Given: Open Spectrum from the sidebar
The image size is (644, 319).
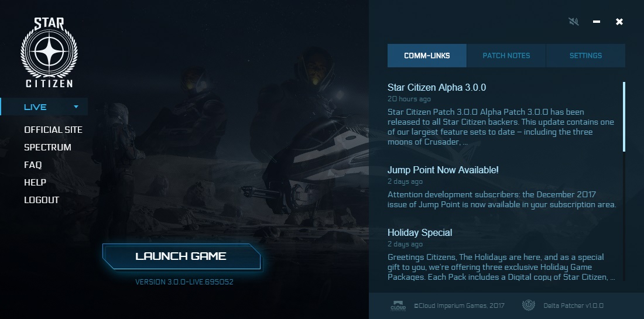Looking at the screenshot, I should point(47,147).
